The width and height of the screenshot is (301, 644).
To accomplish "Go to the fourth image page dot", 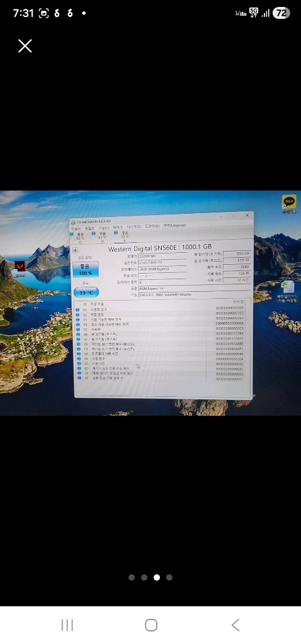I will pos(169,577).
